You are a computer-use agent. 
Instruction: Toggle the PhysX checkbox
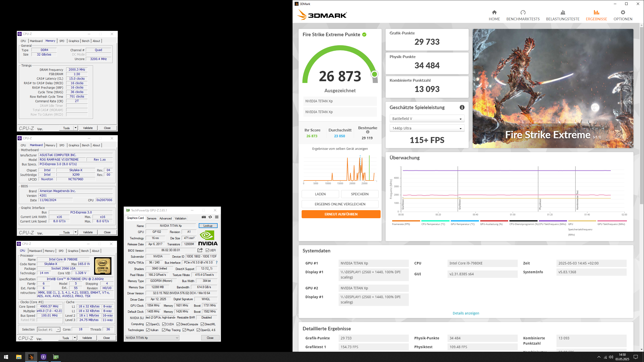coord(184,330)
